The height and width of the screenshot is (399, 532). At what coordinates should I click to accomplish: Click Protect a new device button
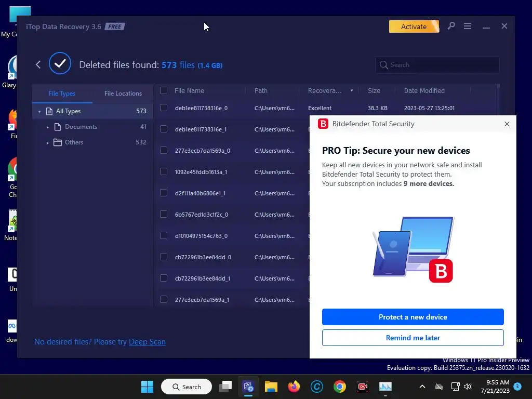413,317
